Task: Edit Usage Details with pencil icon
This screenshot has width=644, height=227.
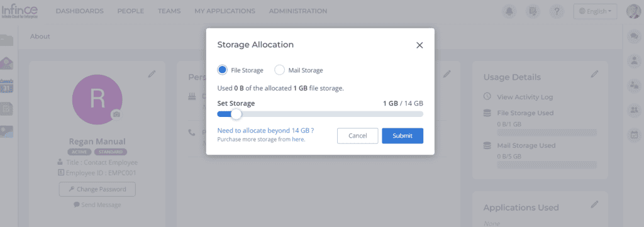Action: (x=594, y=74)
